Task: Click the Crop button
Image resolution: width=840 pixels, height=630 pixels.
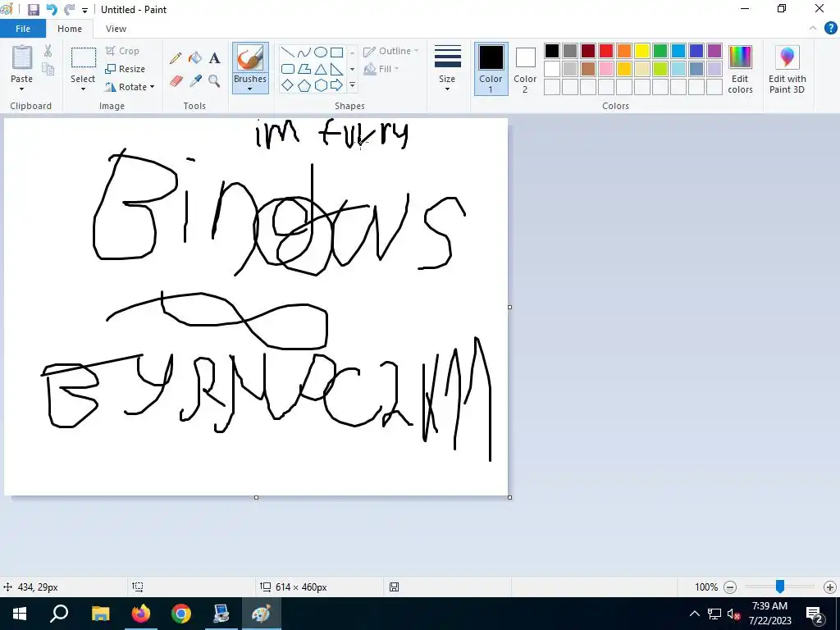Action: (123, 51)
